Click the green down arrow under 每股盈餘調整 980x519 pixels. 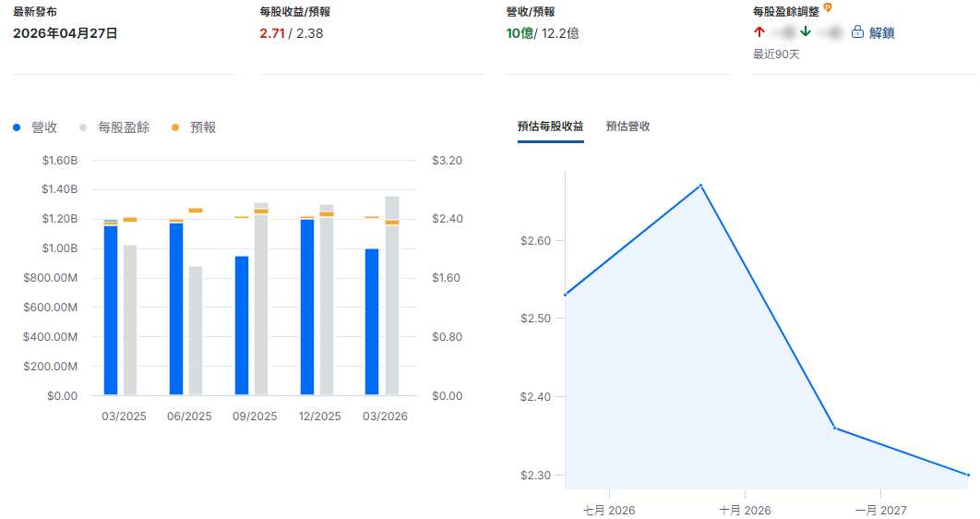pos(806,32)
